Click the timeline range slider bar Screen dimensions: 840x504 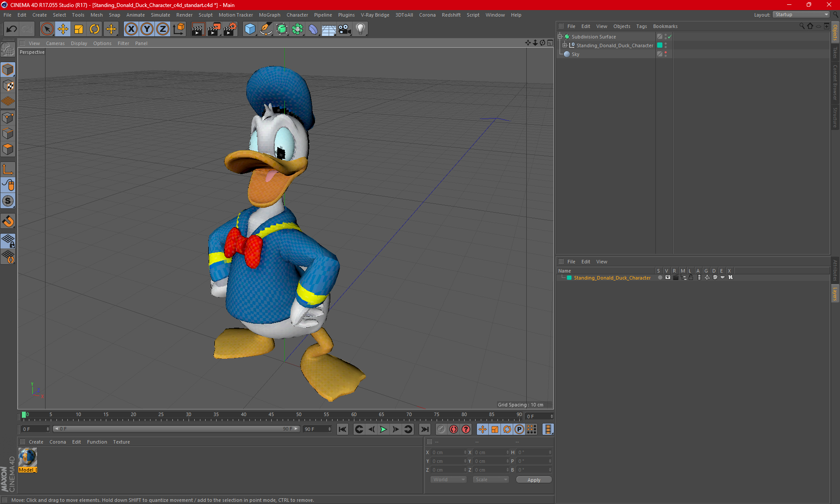pos(176,429)
